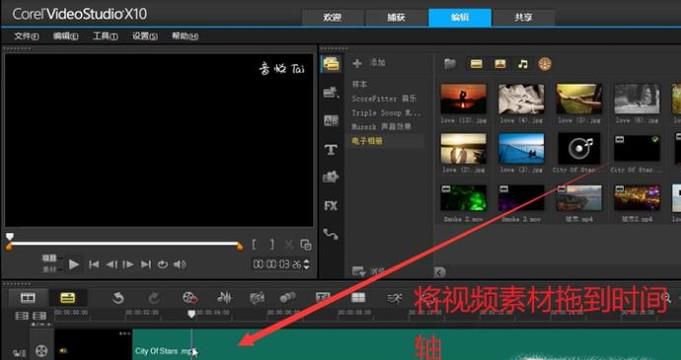Click the right track icon beside the ruler
Viewport: 681px width, 360px height.
40,316
